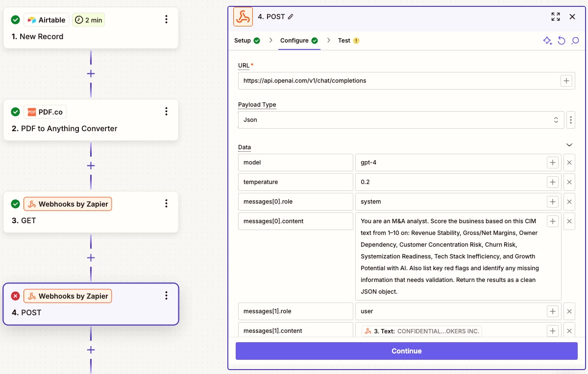Click the pencil icon to rename the POST step
The height and width of the screenshot is (374, 588).
pos(291,17)
